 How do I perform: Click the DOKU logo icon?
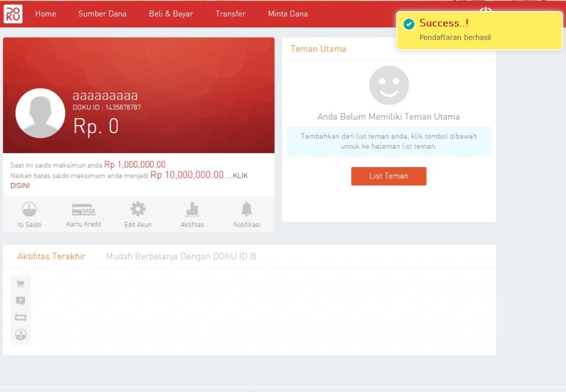tap(13, 14)
